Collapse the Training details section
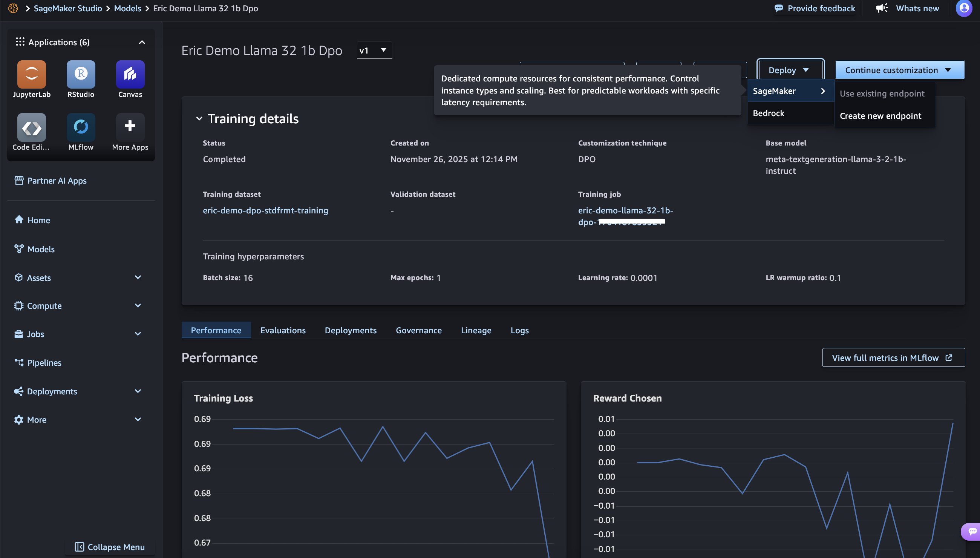The width and height of the screenshot is (980, 558). tap(199, 119)
